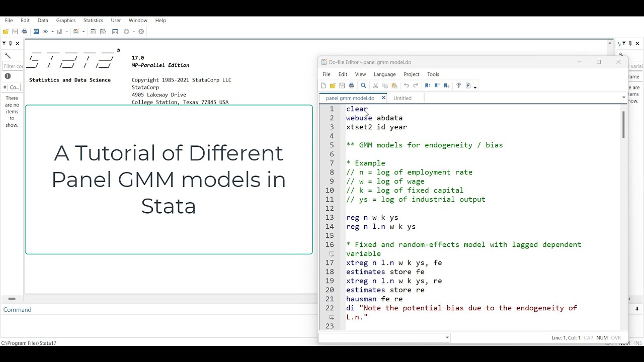The height and width of the screenshot is (362, 644).
Task: Click the 'xtset2 id year' code line
Action: (377, 127)
